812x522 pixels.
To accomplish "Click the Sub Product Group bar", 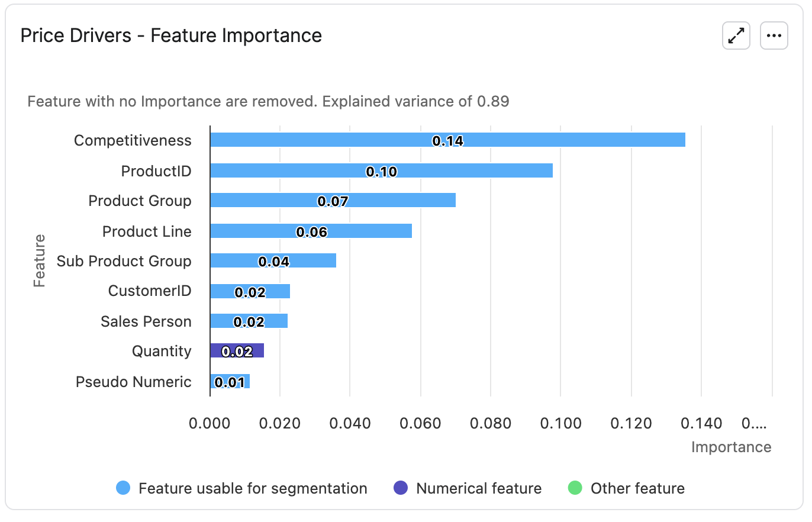I will click(273, 260).
